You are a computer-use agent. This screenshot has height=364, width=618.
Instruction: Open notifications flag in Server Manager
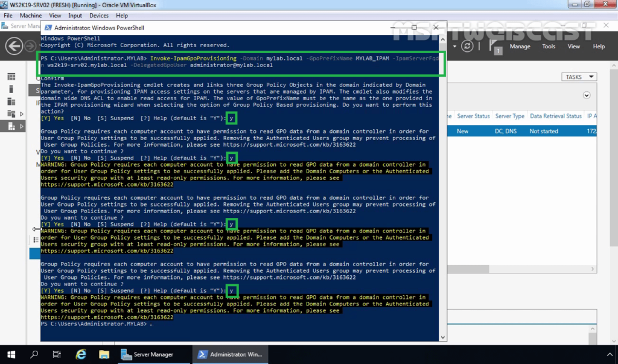click(494, 46)
